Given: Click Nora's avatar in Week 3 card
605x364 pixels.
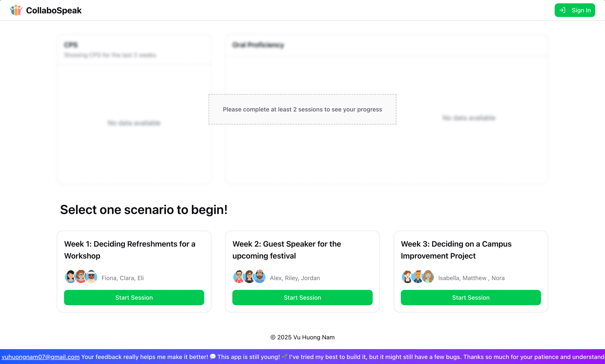Looking at the screenshot, I should coord(428,277).
